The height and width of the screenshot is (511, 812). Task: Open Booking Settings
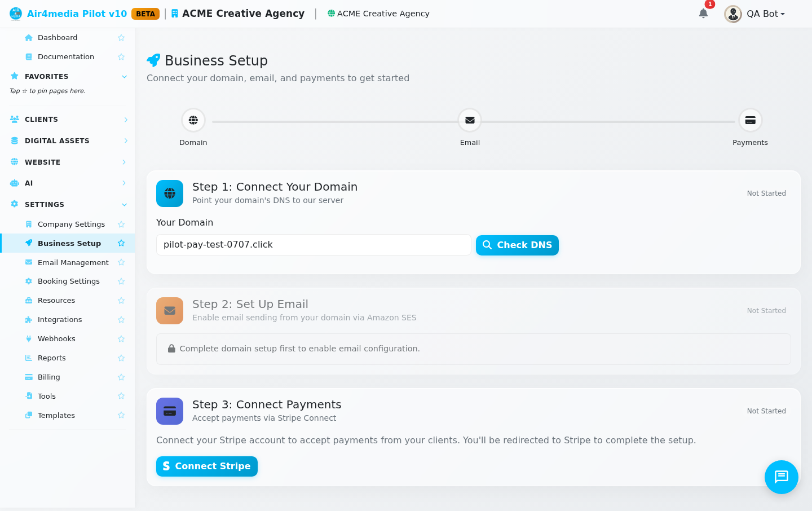tap(69, 281)
